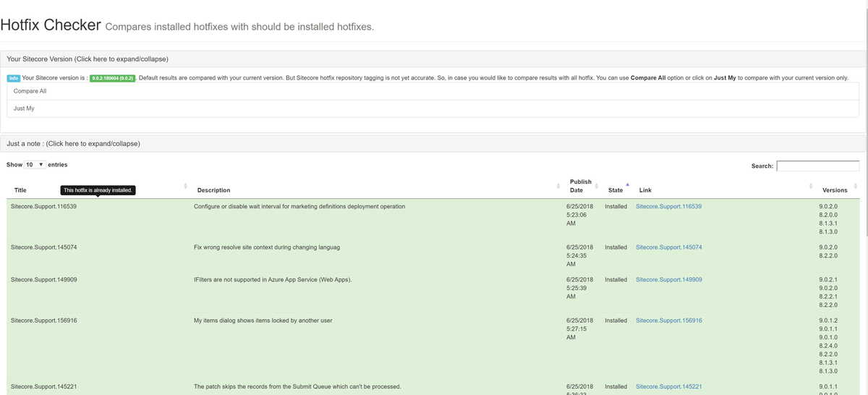Select title cell Sitecore.Support.145221
The width and height of the screenshot is (868, 395).
(x=43, y=387)
